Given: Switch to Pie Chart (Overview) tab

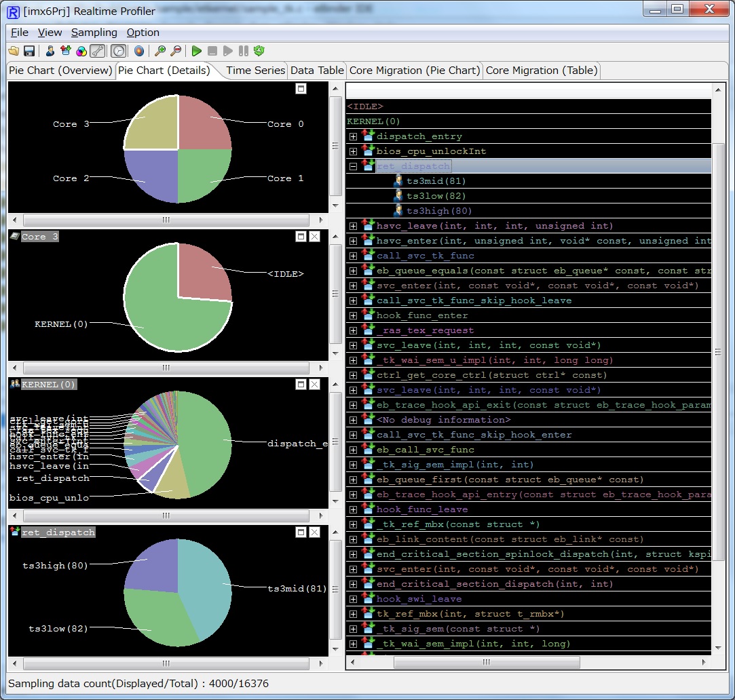Looking at the screenshot, I should [60, 71].
